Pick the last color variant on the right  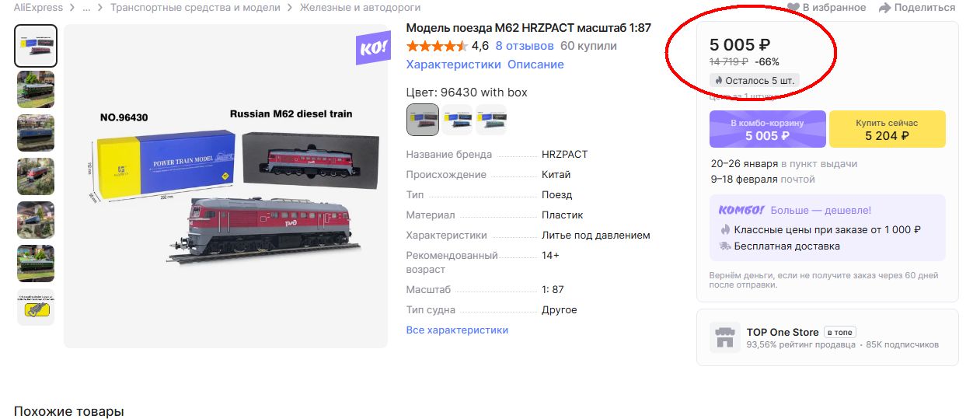pos(491,120)
